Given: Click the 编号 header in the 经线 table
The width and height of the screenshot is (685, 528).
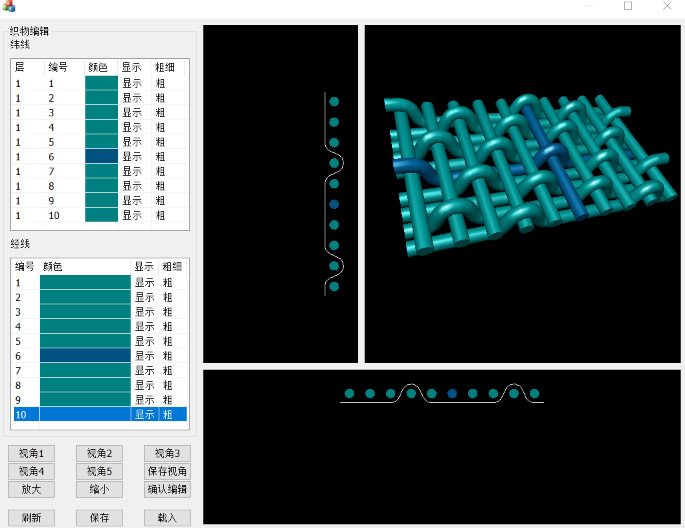Looking at the screenshot, I should pos(24,267).
